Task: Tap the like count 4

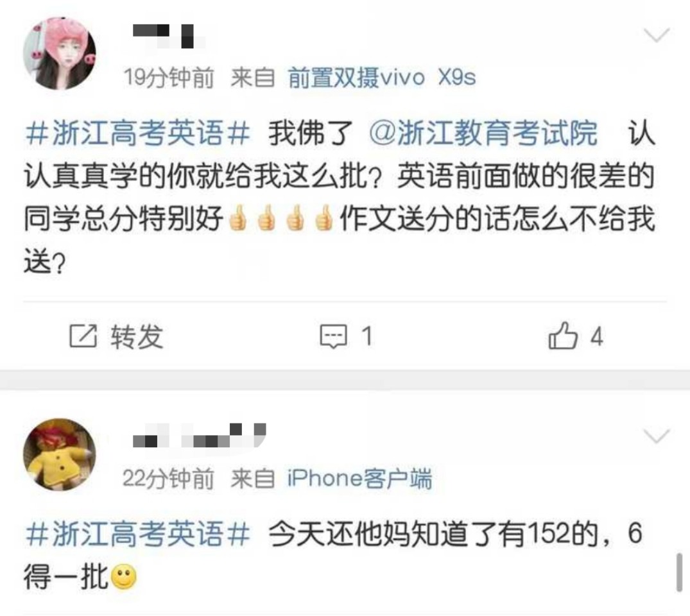Action: [597, 337]
